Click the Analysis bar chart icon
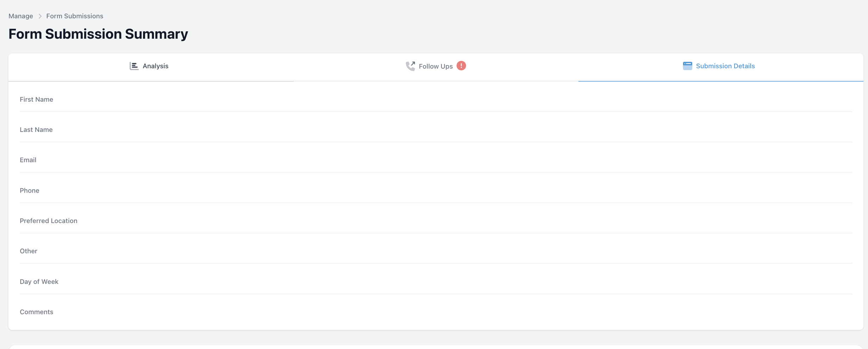The width and height of the screenshot is (868, 349). (x=134, y=66)
